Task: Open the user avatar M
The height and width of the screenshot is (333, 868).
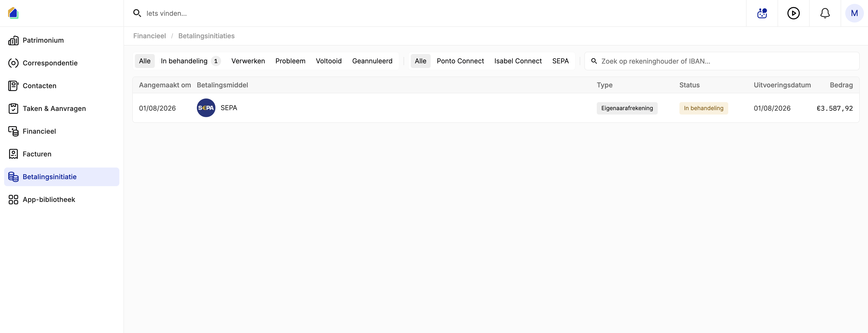Action: (854, 13)
